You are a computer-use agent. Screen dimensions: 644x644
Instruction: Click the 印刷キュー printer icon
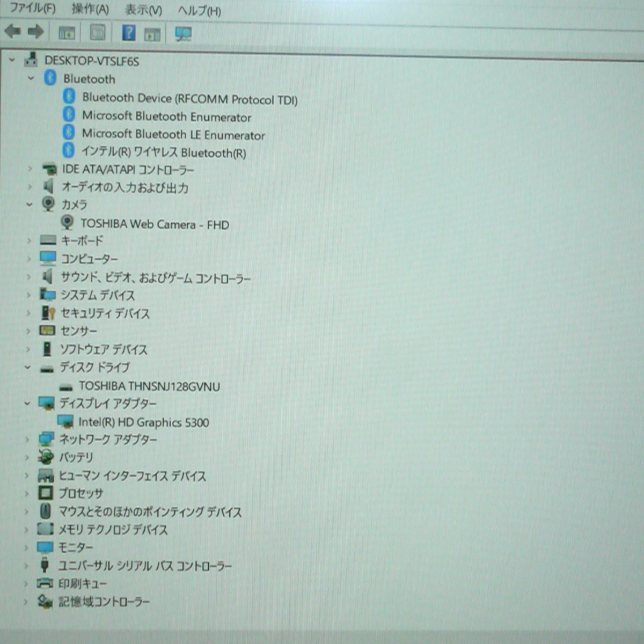(x=45, y=583)
